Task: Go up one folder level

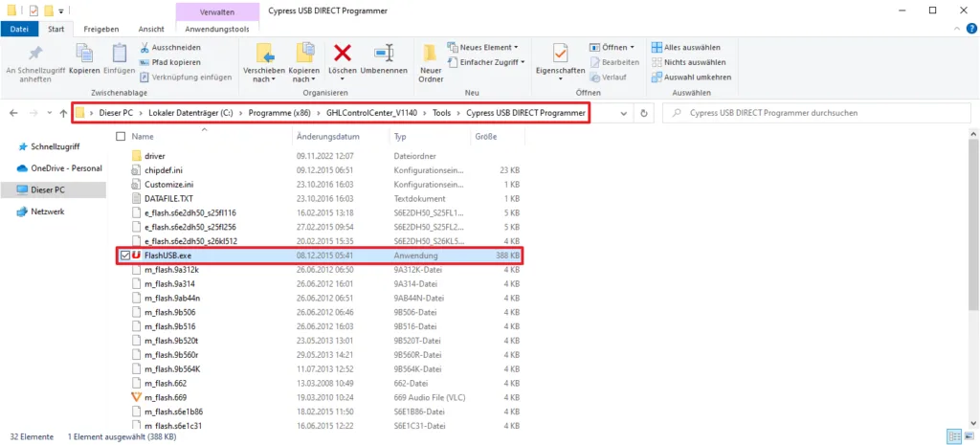Action: click(62, 113)
